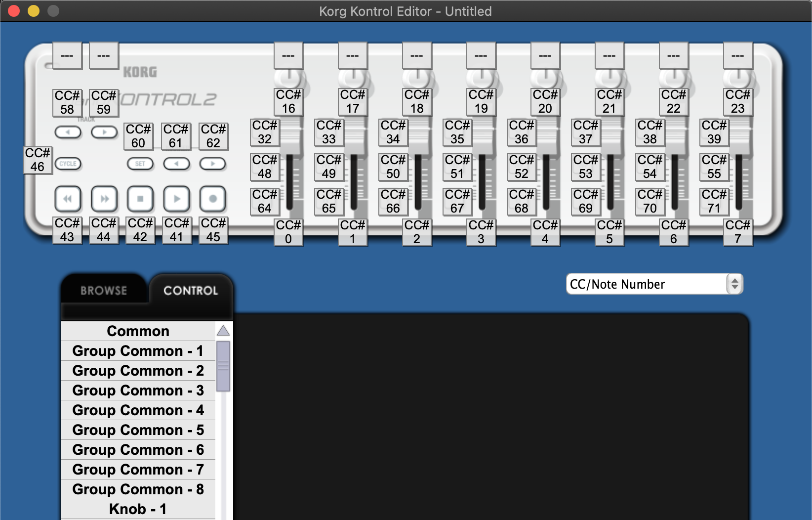Select Group Common - 5 in list
Viewport: 812px width, 520px height.
click(x=138, y=430)
